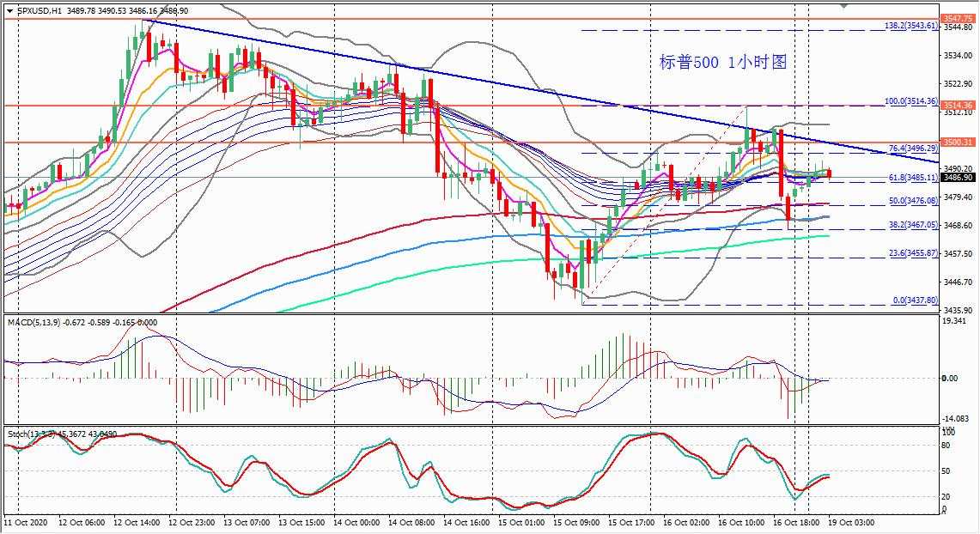Screen dimensions: 980x534
Task: Select the 0.0(3437.80) Fibonacci level label
Action: [915, 300]
